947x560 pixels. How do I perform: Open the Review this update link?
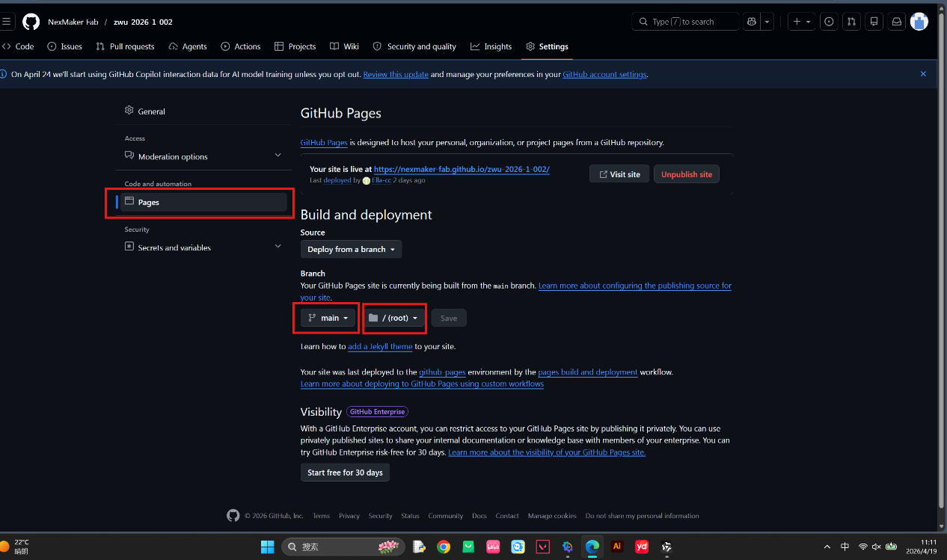tap(396, 74)
